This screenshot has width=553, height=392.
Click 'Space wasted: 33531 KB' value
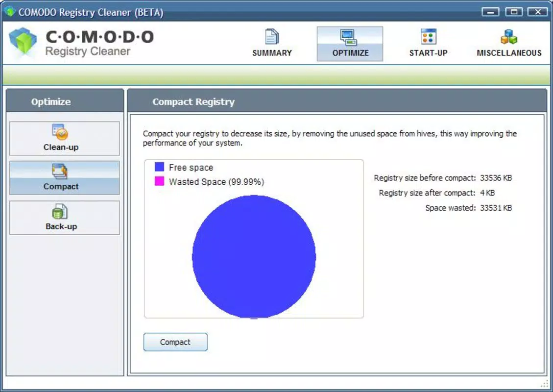click(496, 208)
